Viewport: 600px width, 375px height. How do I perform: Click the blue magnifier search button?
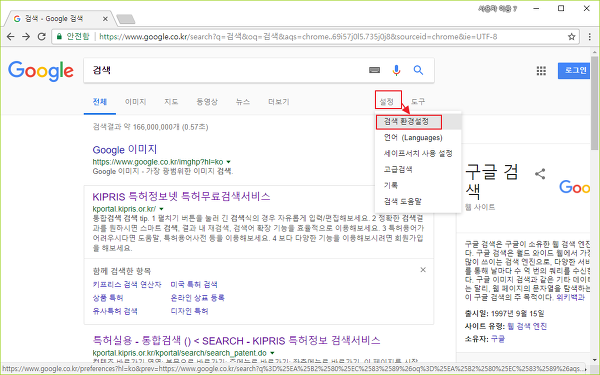click(x=418, y=70)
